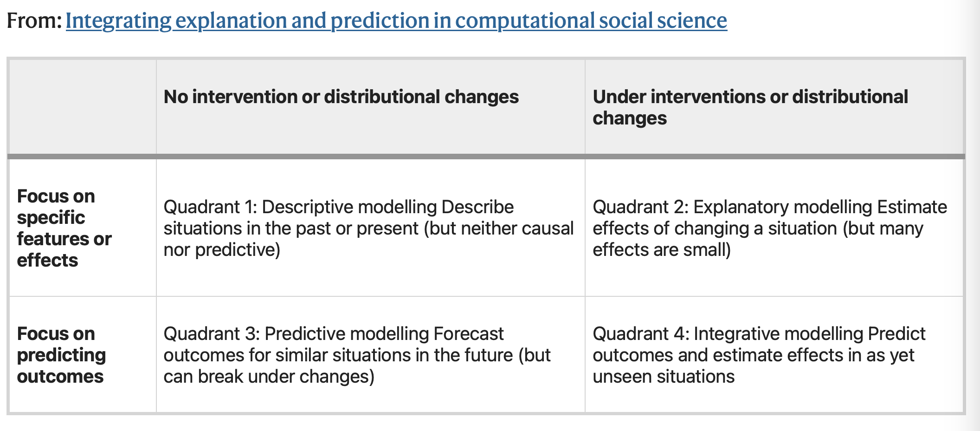Open the Integrating explanation and prediction link
Image resolution: width=980 pixels, height=431 pixels.
pos(396,20)
